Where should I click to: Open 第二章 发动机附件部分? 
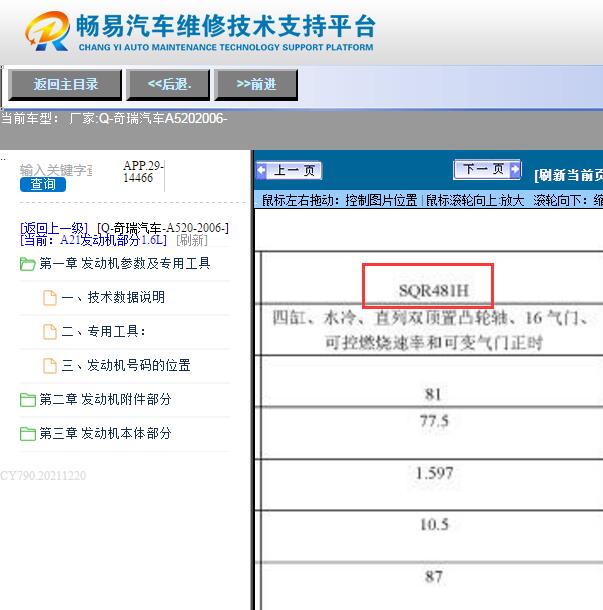105,399
